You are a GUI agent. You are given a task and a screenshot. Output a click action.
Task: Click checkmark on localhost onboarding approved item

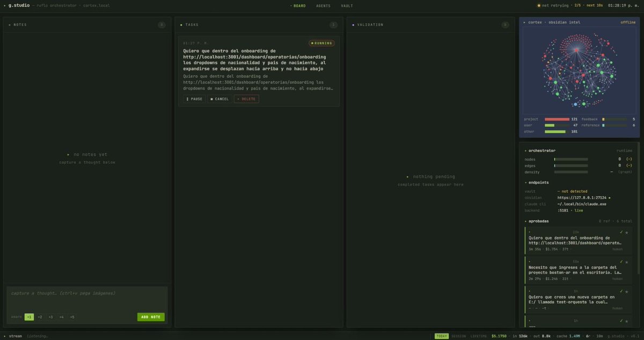621,232
